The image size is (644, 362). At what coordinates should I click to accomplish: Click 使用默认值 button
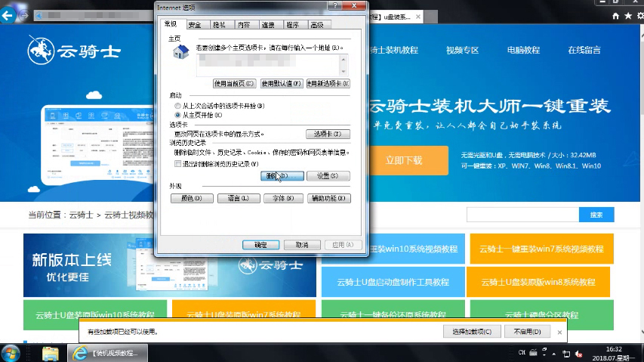pos(282,83)
